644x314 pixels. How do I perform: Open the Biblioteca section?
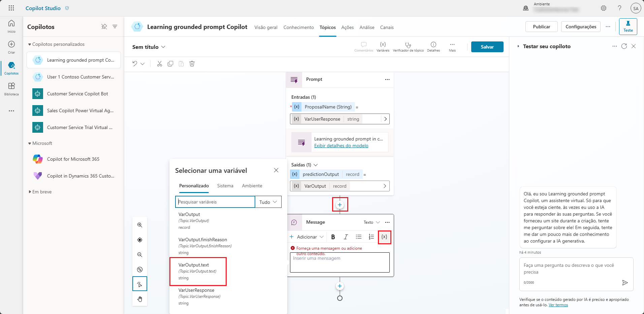[11, 89]
